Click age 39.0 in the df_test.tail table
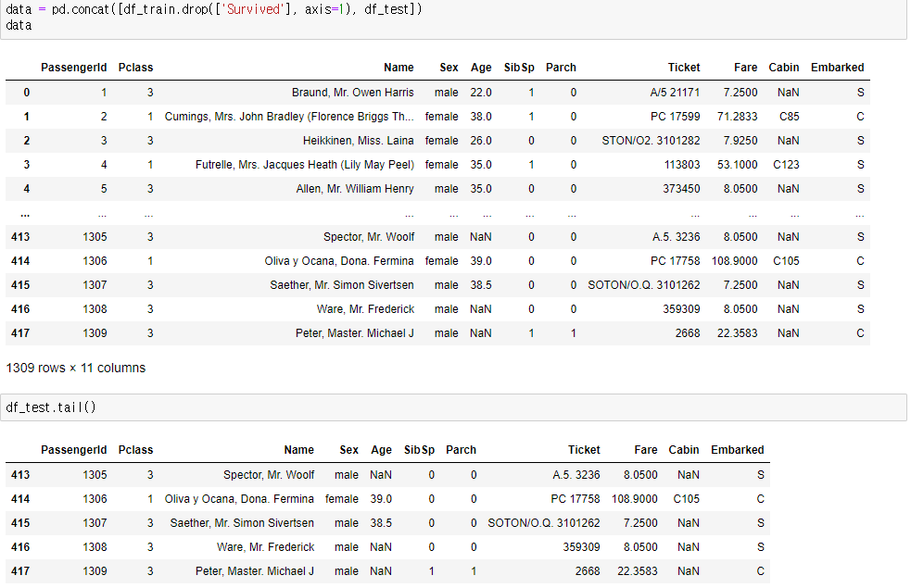This screenshot has height=588, width=911. tap(381, 499)
